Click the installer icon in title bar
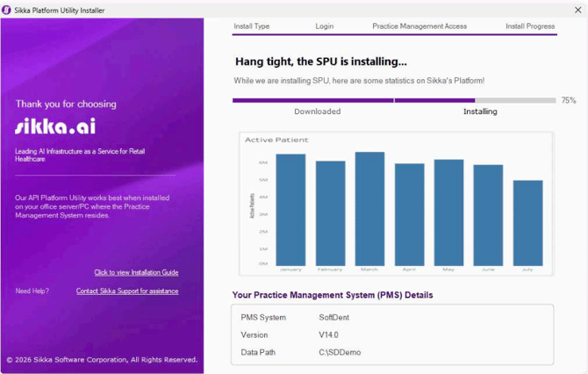This screenshot has width=588, height=374. click(x=8, y=8)
